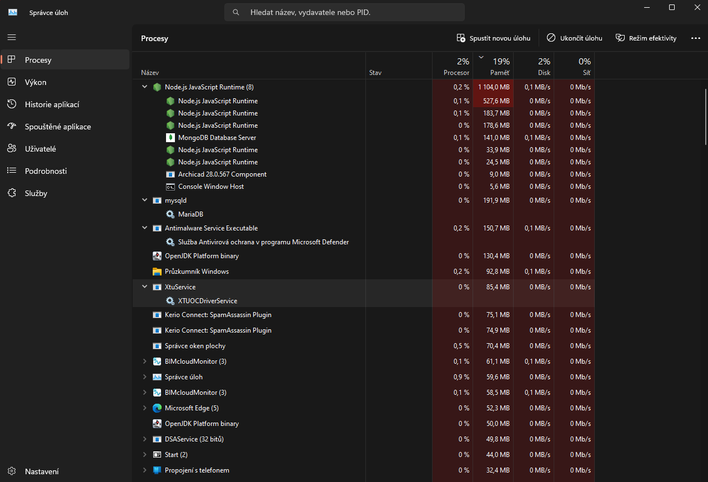Open Nastavení at sidebar bottom
708x482 pixels.
(65, 471)
